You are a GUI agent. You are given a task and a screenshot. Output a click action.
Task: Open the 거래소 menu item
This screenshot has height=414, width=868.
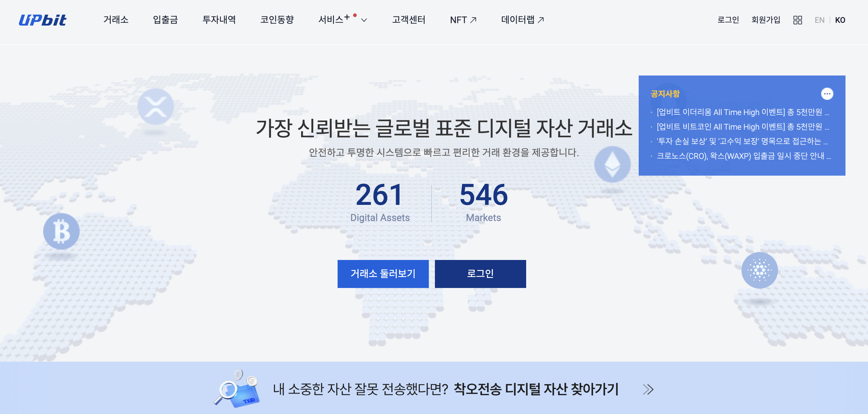[116, 20]
